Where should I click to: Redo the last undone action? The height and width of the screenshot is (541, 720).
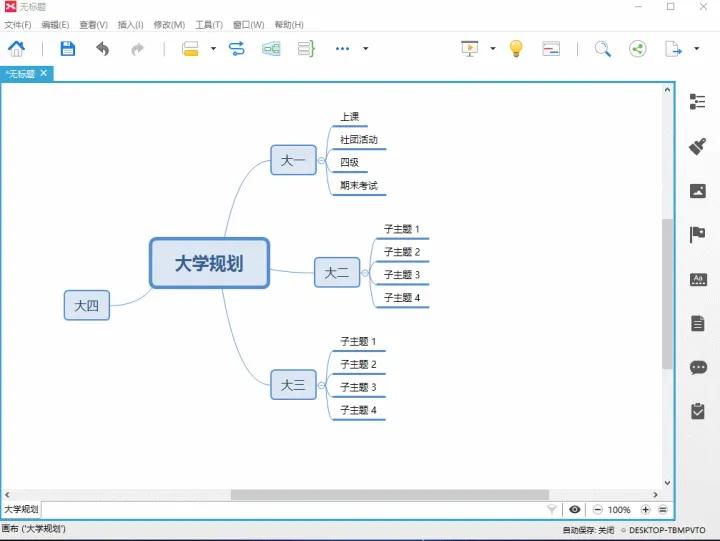tap(137, 49)
